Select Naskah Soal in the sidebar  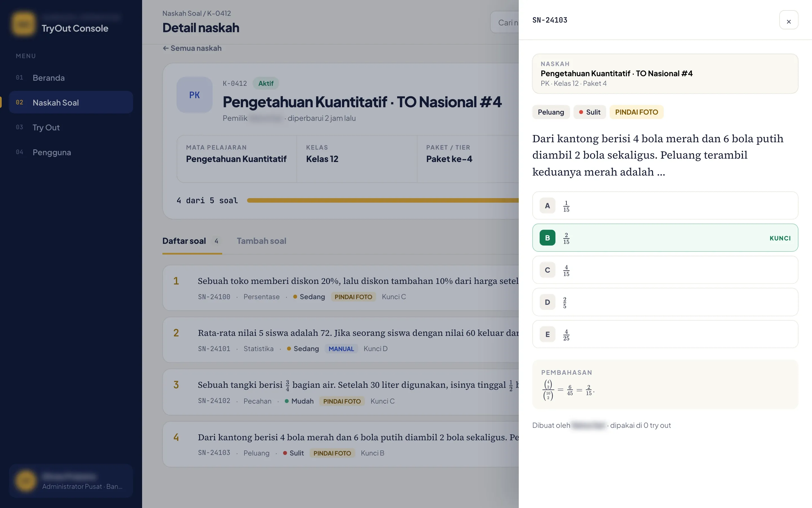coord(71,102)
